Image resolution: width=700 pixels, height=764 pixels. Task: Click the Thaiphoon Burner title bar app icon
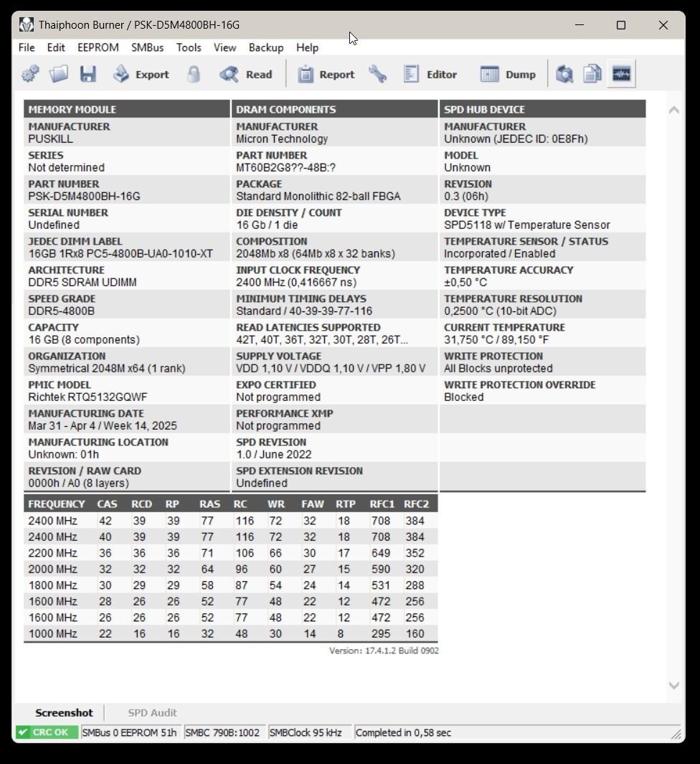click(x=27, y=24)
